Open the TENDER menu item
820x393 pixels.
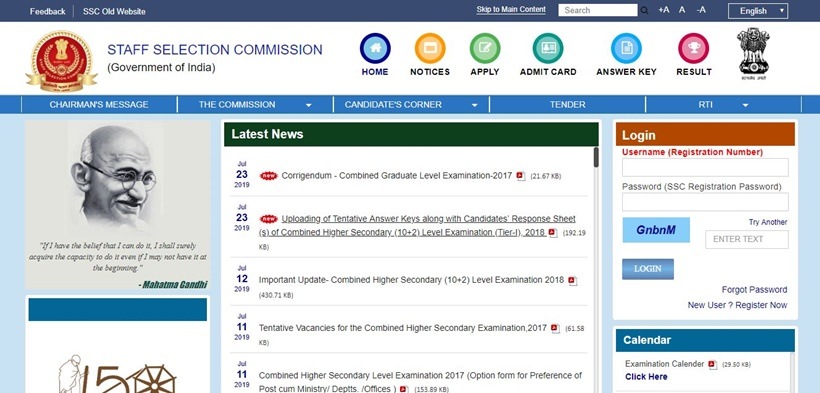pyautogui.click(x=567, y=105)
